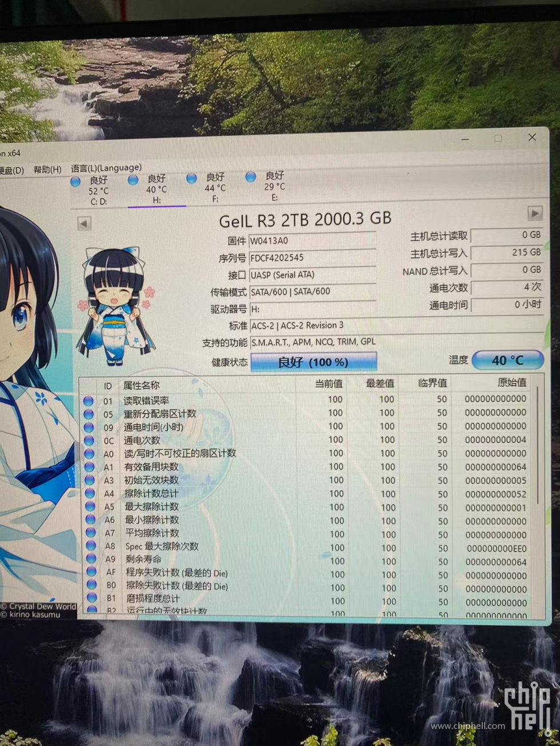Click the 主机总计写入 field showing 215 GB
This screenshot has width=560, height=746.
pyautogui.click(x=506, y=252)
